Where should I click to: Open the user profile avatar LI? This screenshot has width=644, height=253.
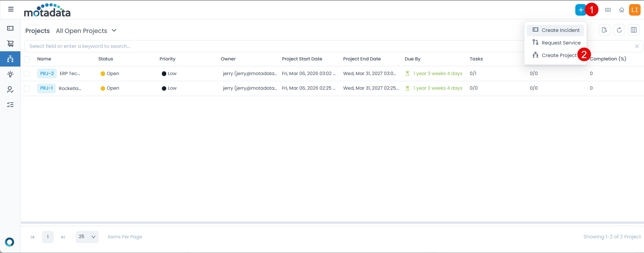(x=634, y=10)
